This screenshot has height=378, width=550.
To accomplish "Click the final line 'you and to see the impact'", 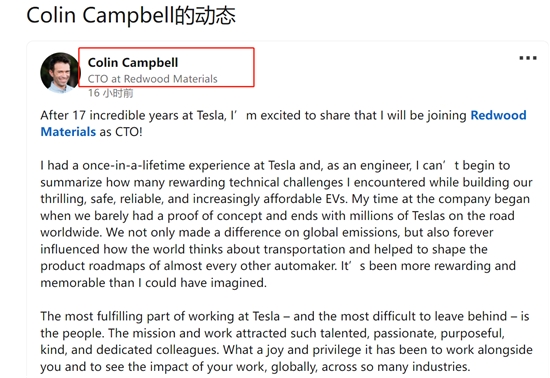I will (255, 367).
